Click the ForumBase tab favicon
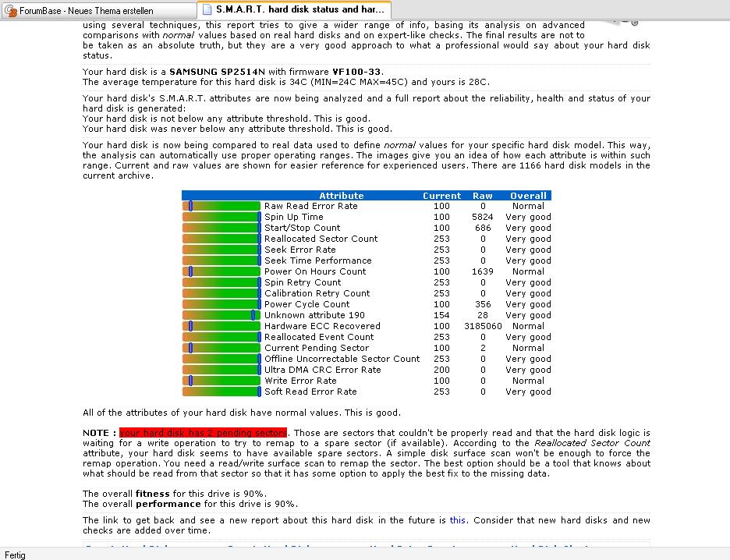730x560 pixels. 11,10
